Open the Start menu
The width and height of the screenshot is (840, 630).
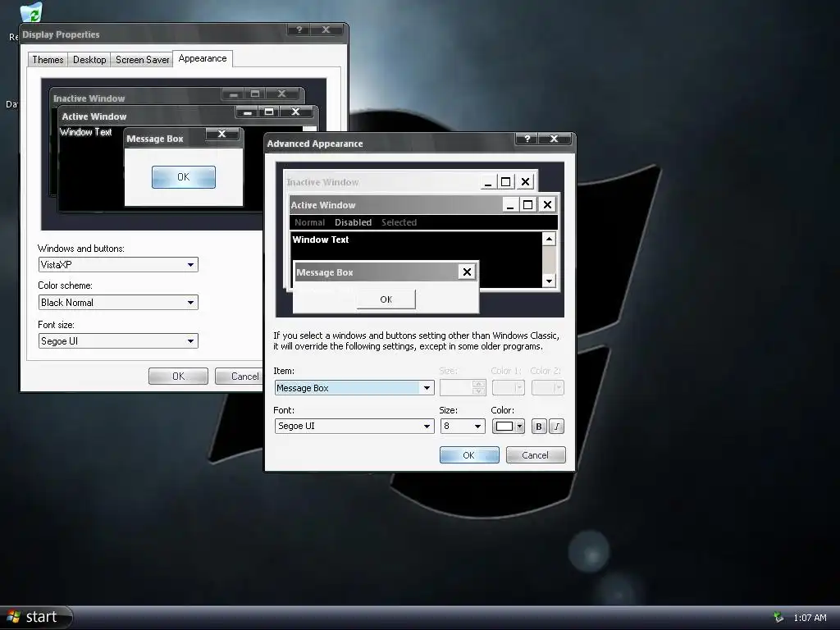click(x=35, y=617)
